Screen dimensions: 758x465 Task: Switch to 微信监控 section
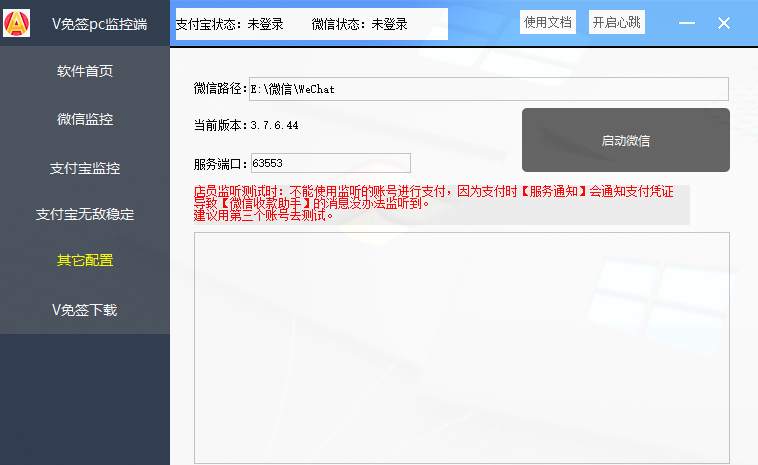click(x=85, y=119)
